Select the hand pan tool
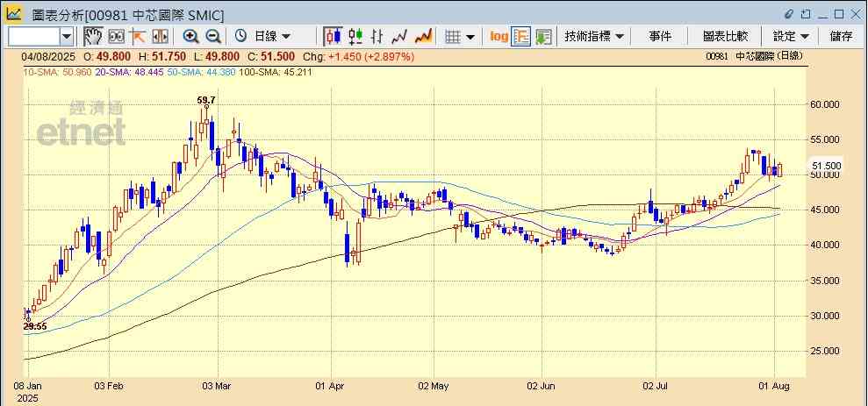 [x=94, y=37]
